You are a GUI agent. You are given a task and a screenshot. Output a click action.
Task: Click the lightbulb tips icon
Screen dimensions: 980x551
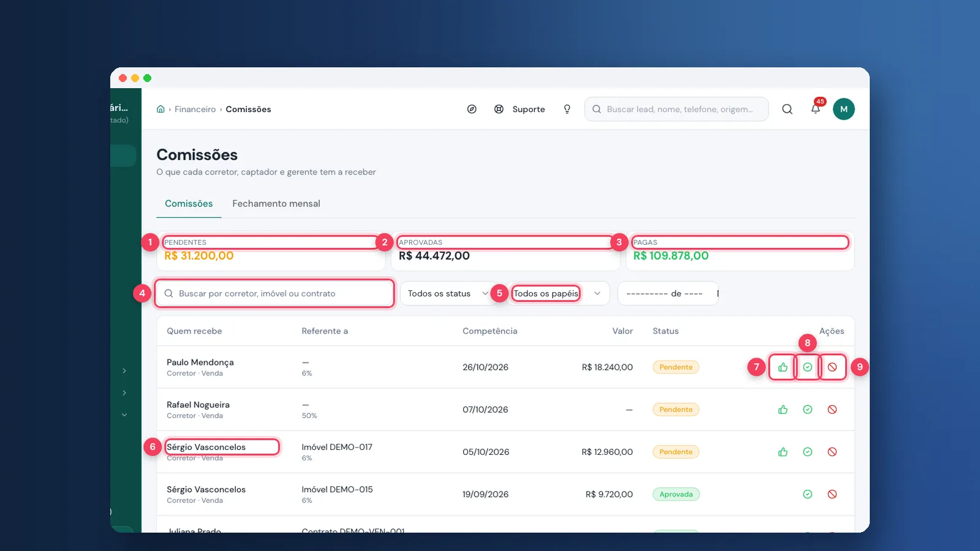567,109
